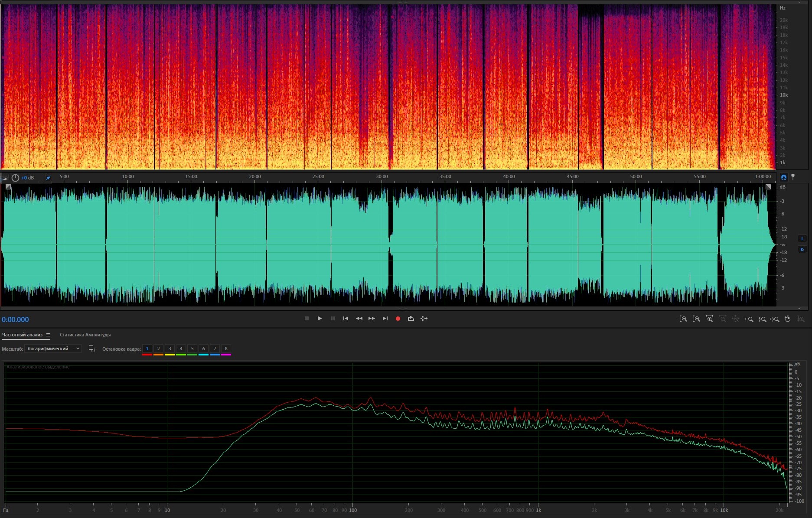This screenshot has height=518, width=812.
Task: Click hold frame button 3
Action: click(170, 349)
